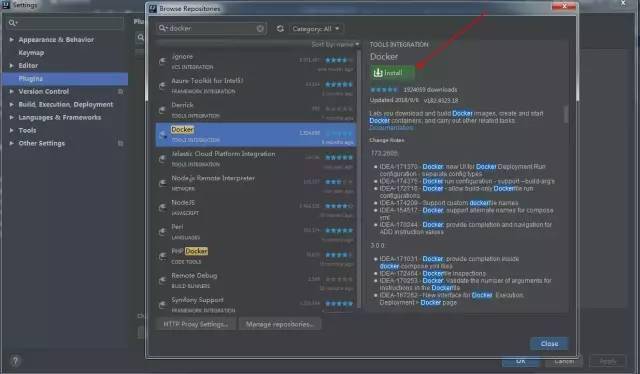Expand the Tools node in Settings
This screenshot has height=374, width=640.
point(11,130)
